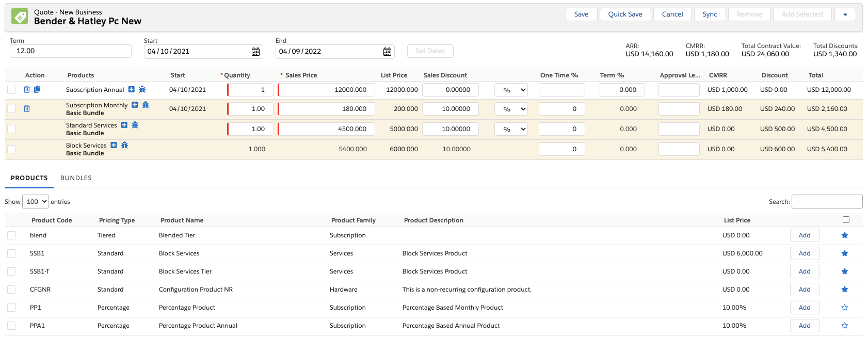Viewport: 868px width, 337px height.
Task: Open discount type dropdown for Subscription Monthly
Action: (x=511, y=109)
